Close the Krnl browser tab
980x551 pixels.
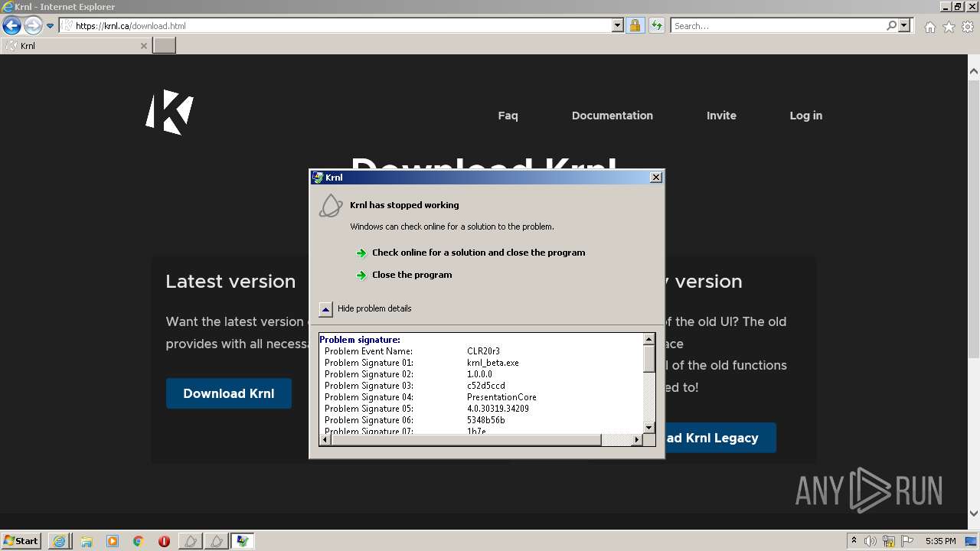coord(143,46)
